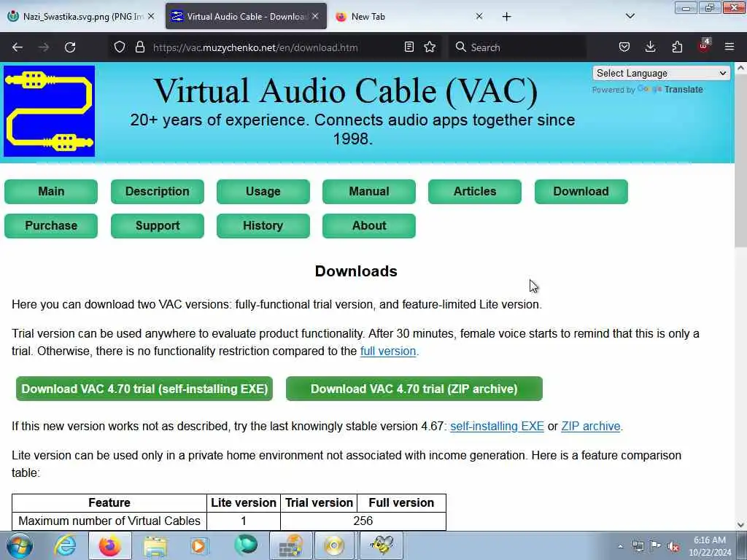The width and height of the screenshot is (747, 560).
Task: Open the media player taskbar icon
Action: pyautogui.click(x=198, y=545)
